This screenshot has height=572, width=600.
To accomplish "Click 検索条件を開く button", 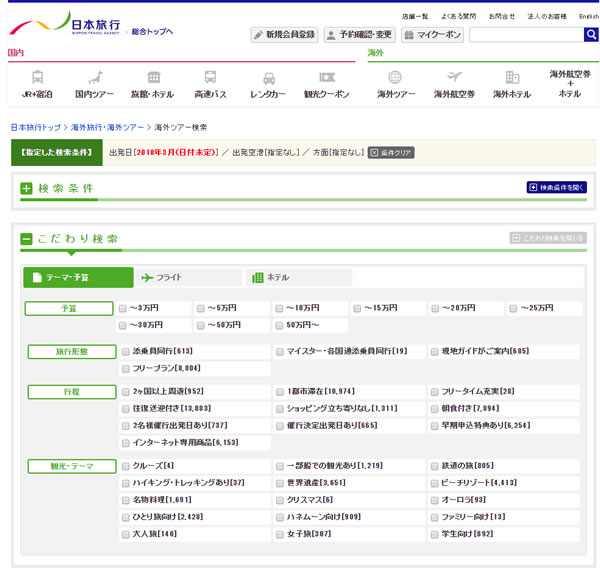I will click(556, 187).
